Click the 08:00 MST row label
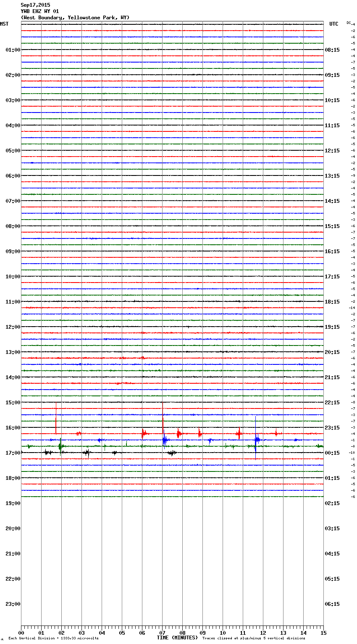The width and height of the screenshot is (357, 644). [x=13, y=226]
